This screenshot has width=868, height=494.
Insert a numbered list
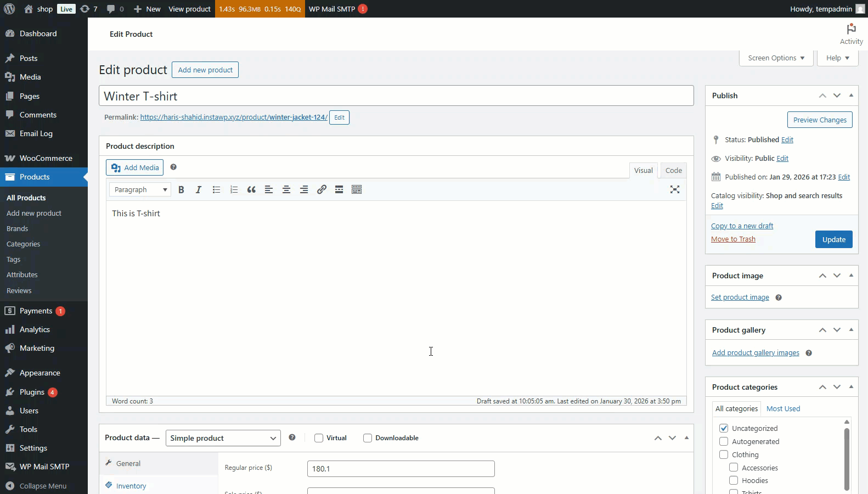(234, 190)
